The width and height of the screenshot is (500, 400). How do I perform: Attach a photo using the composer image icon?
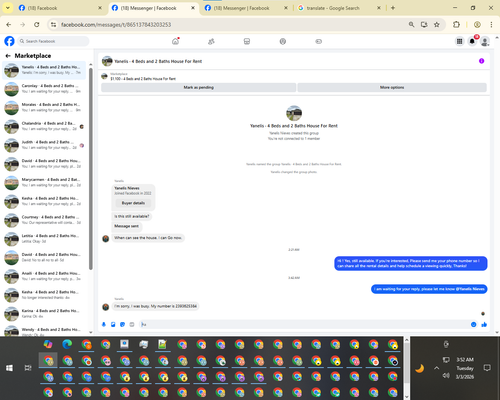[x=113, y=324]
